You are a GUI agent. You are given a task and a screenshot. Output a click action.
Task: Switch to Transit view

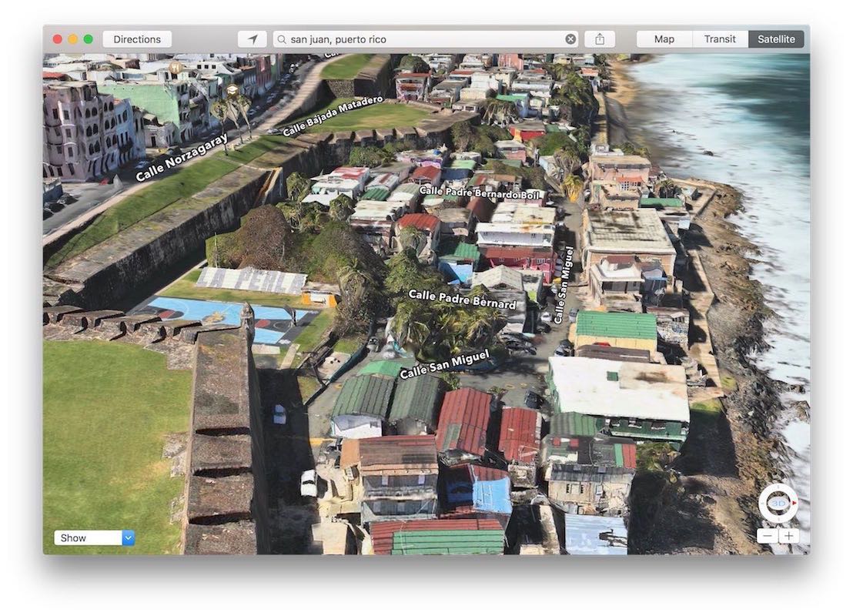point(720,39)
